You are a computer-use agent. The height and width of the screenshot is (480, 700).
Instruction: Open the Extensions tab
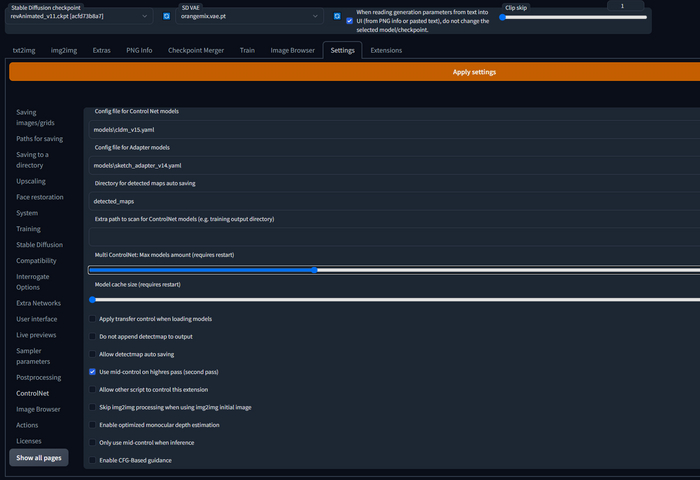[x=386, y=49]
